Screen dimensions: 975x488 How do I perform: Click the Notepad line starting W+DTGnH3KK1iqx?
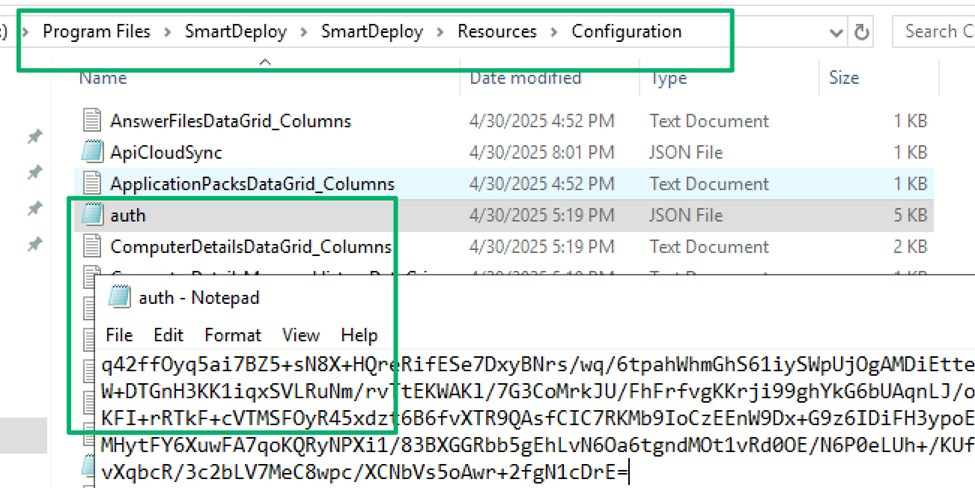[537, 393]
